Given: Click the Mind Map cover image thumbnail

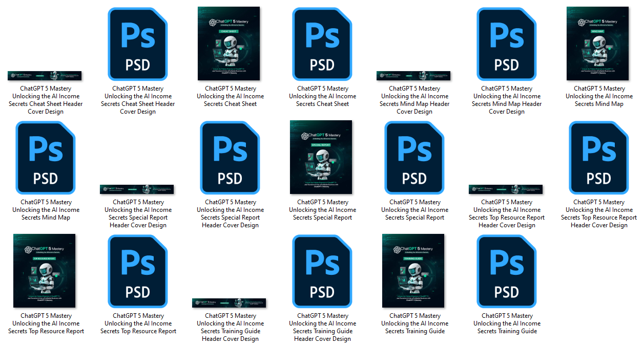Looking at the screenshot, I should click(x=597, y=44).
